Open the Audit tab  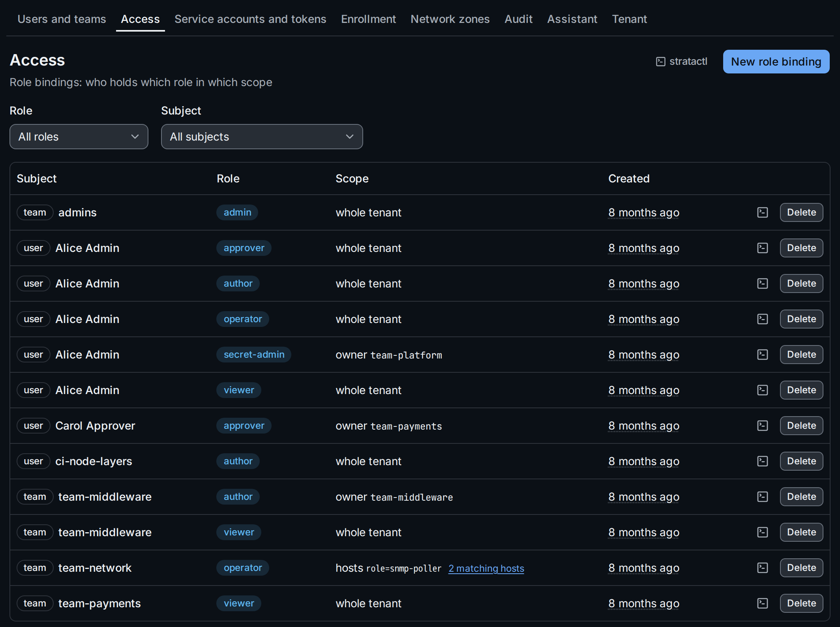[x=518, y=19]
